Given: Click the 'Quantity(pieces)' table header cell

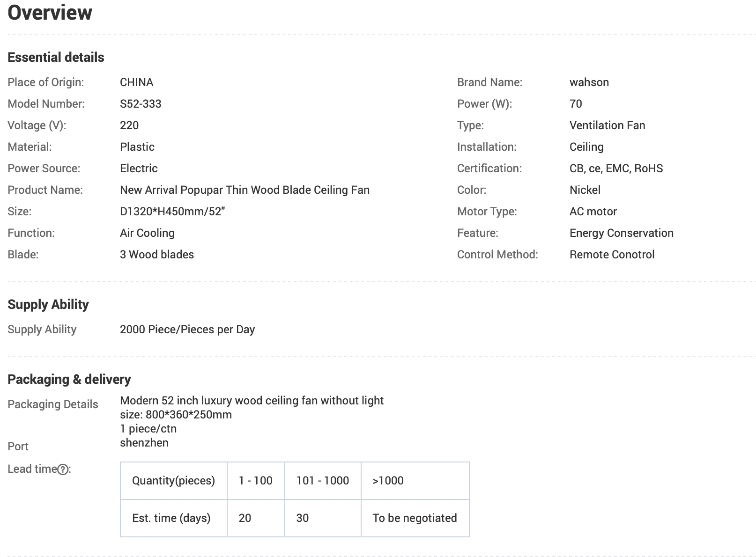Looking at the screenshot, I should point(173,480).
